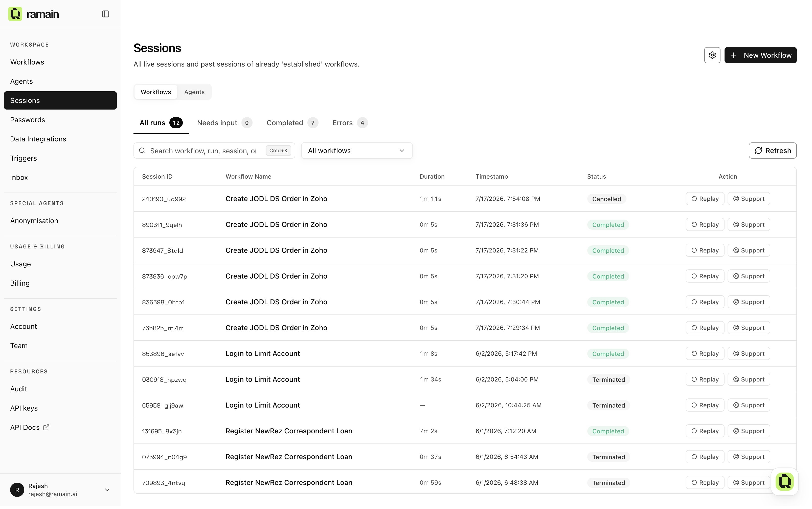Go to Usage page
Screen dimensions: 812x509
(60, 264)
